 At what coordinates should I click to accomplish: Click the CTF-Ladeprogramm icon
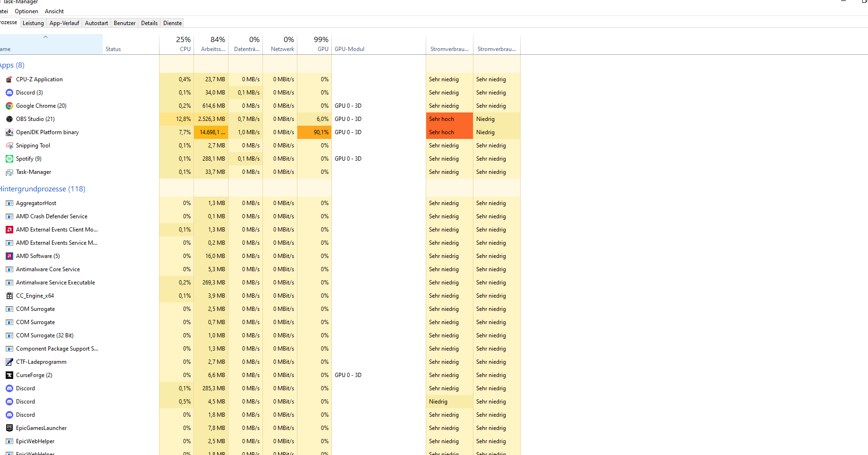click(9, 362)
